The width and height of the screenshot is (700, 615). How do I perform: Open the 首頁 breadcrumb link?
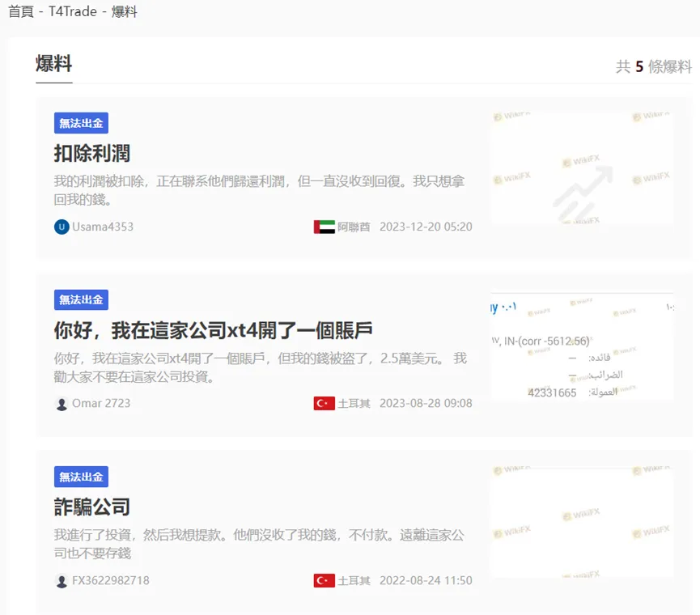(21, 11)
